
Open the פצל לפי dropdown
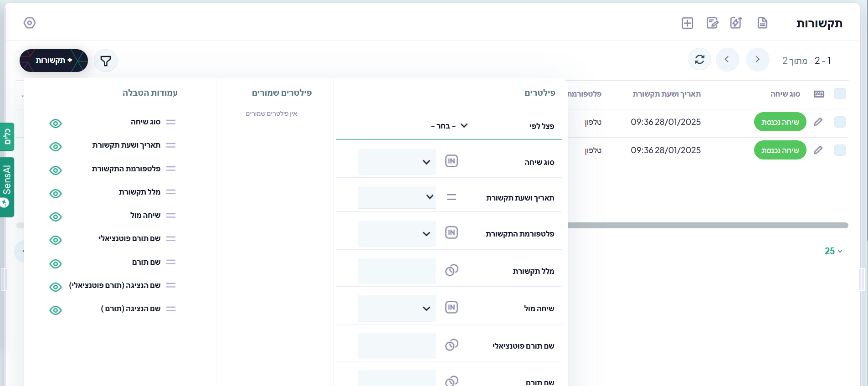(x=449, y=126)
